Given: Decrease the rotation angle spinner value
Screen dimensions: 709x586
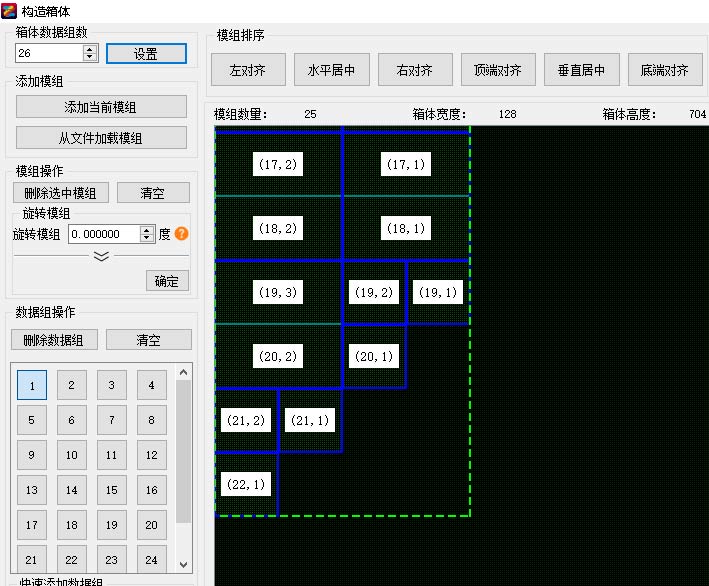Looking at the screenshot, I should click(x=148, y=238).
